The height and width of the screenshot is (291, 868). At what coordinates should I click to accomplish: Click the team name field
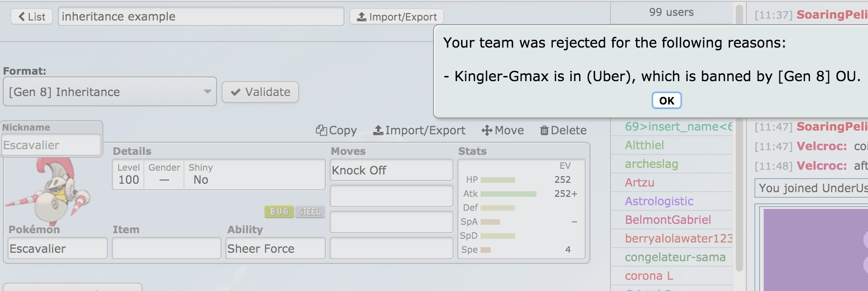pos(201,17)
